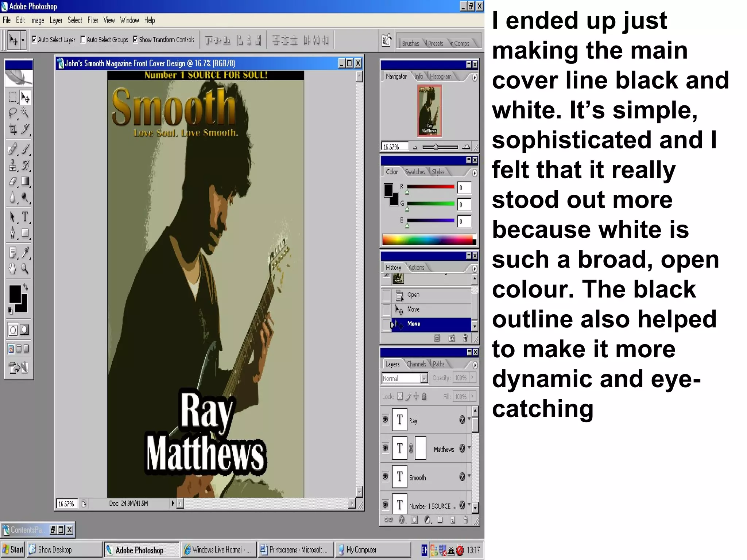Select the Gradient tool
Viewport: 747px width, 560px height.
click(25, 181)
